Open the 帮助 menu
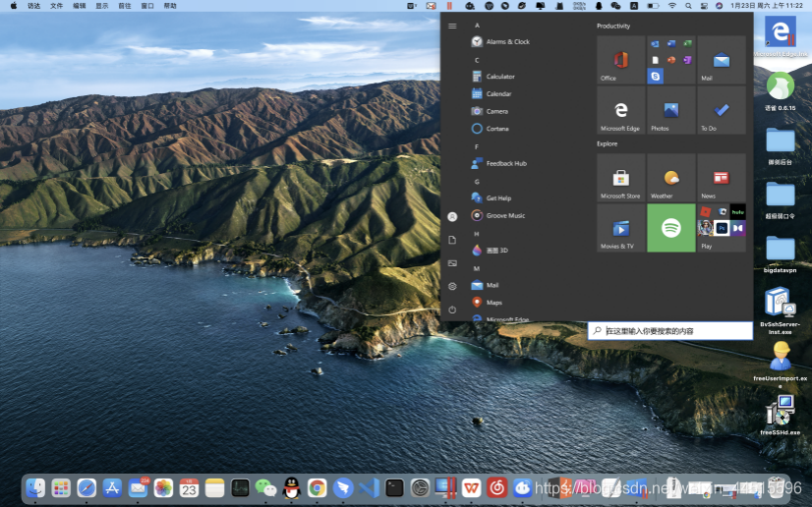The height and width of the screenshot is (507, 812). 170,6
